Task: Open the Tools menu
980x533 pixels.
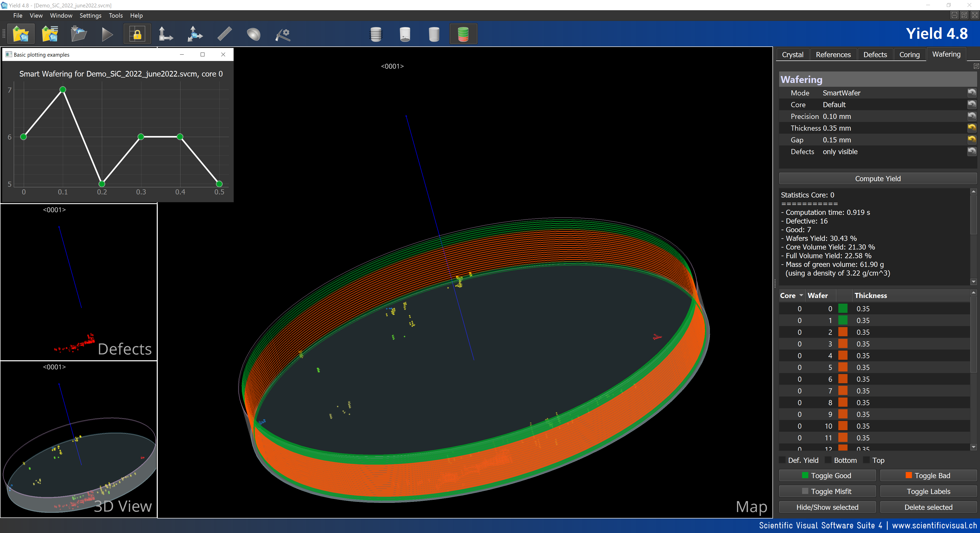Action: (115, 16)
